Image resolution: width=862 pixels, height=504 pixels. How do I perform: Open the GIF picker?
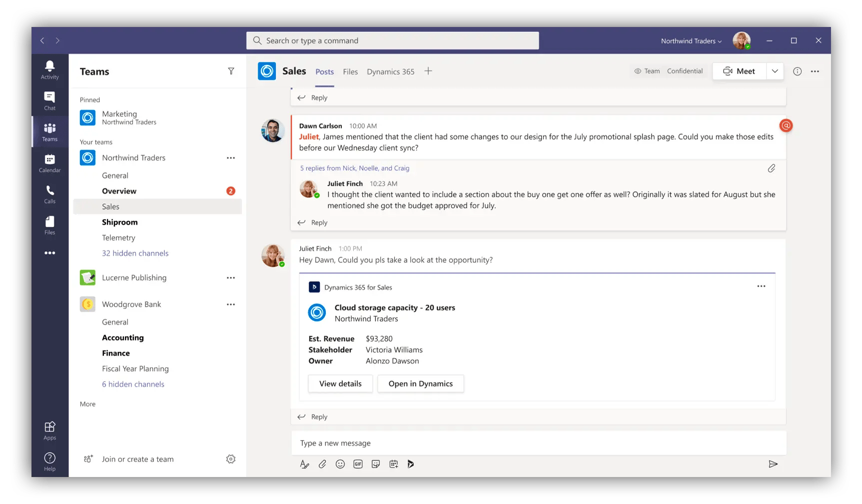[x=358, y=464]
